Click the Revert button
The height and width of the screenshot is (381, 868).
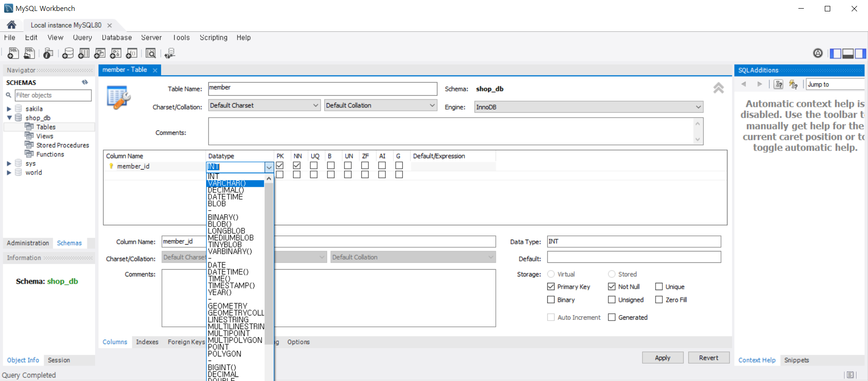709,358
